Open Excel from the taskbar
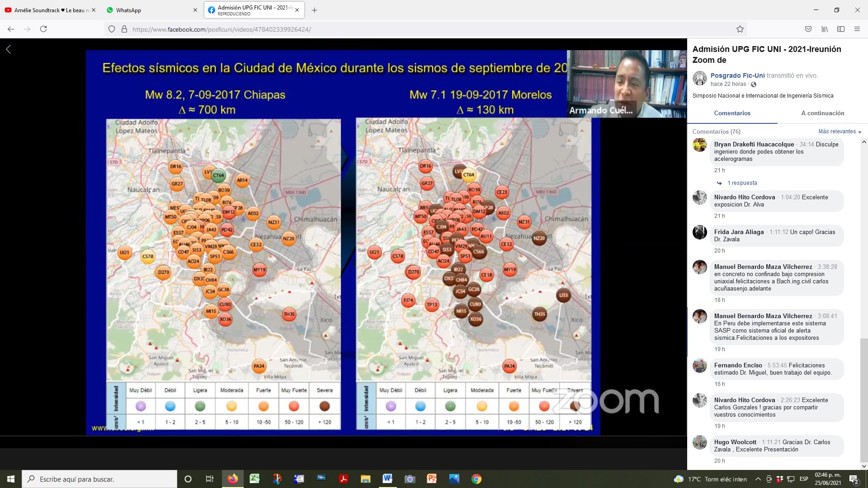 255,479
